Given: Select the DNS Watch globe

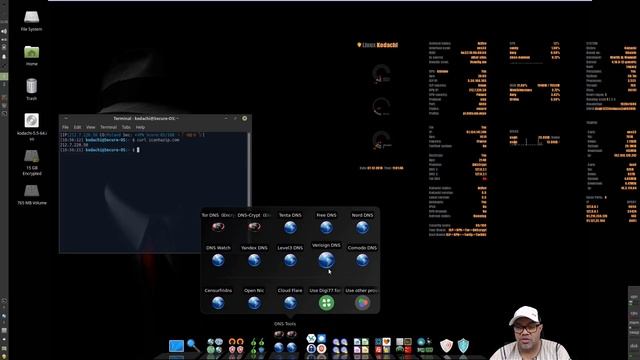Looking at the screenshot, I should click(218, 260).
